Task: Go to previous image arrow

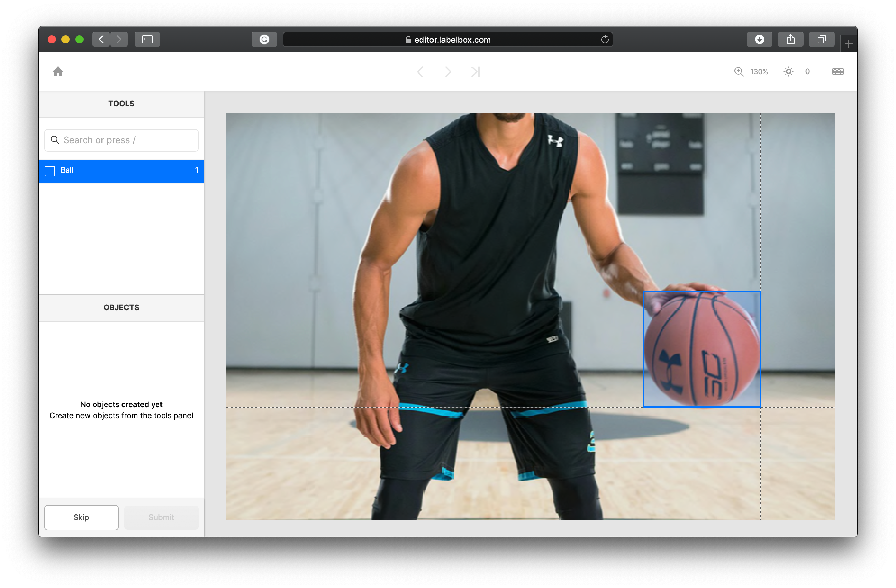Action: click(420, 71)
